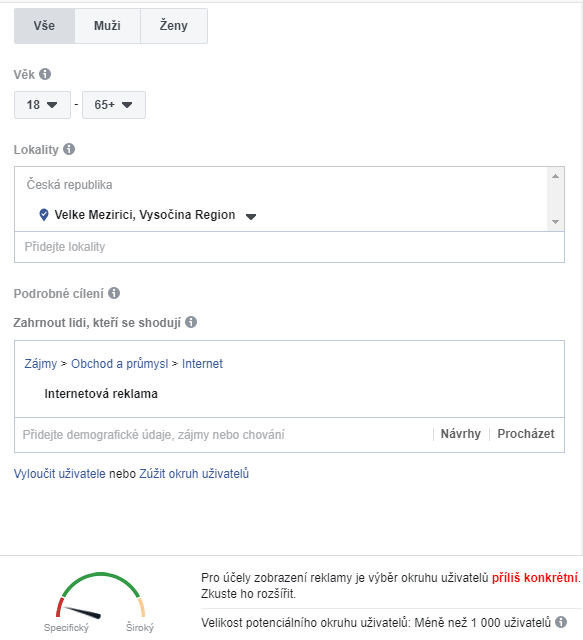
Task: Click the info icon beside Lokality
Action: click(x=69, y=149)
